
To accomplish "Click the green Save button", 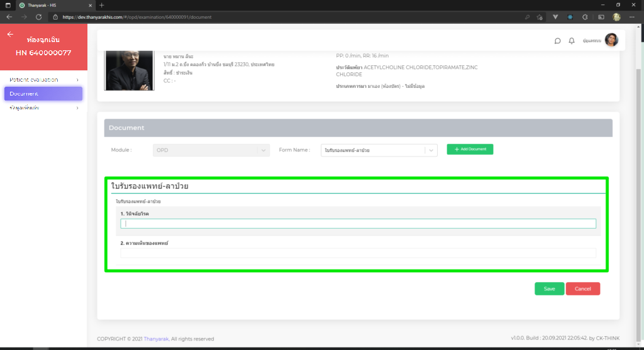I will [x=549, y=289].
